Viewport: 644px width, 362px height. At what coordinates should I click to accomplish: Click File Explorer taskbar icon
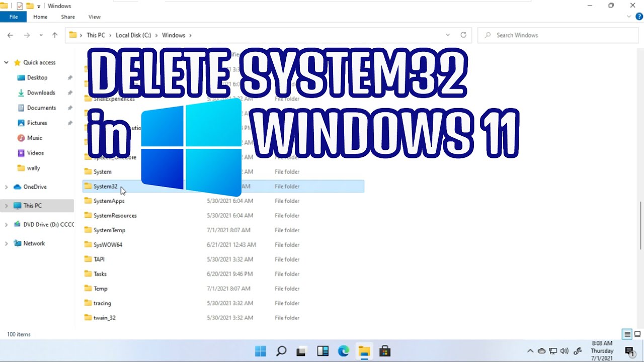pos(364,351)
